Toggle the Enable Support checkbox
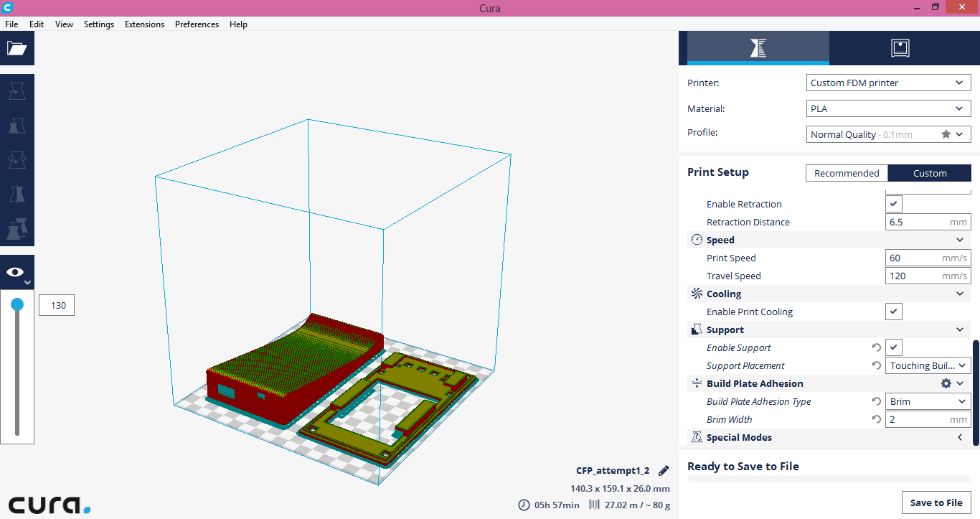 [893, 347]
